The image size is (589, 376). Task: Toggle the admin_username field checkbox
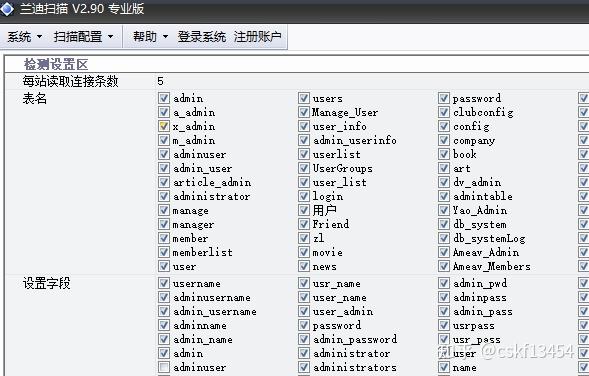coord(163,311)
